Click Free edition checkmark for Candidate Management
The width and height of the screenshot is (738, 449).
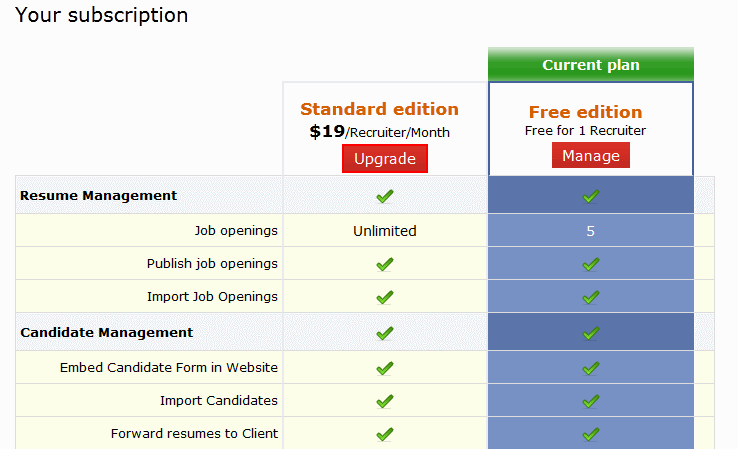[591, 332]
